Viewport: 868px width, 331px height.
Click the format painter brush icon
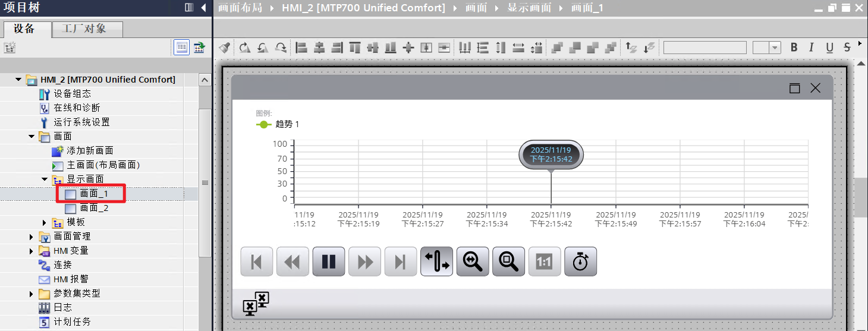tap(224, 48)
